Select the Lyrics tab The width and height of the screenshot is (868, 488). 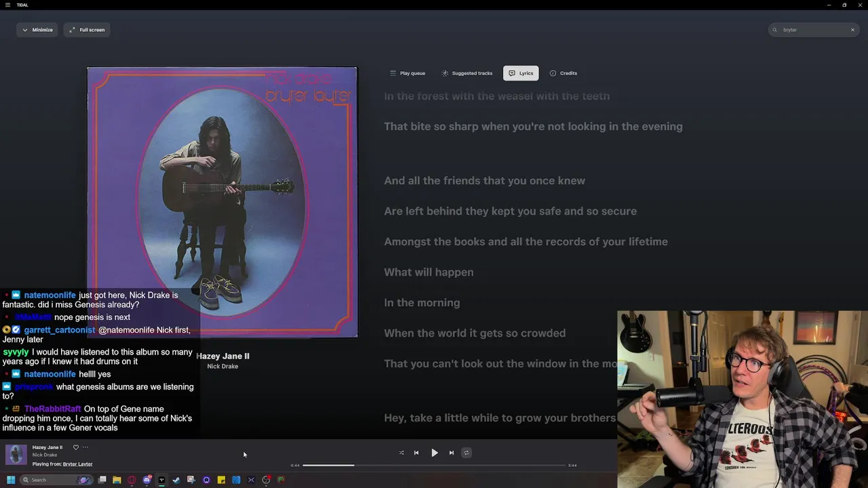coord(521,73)
